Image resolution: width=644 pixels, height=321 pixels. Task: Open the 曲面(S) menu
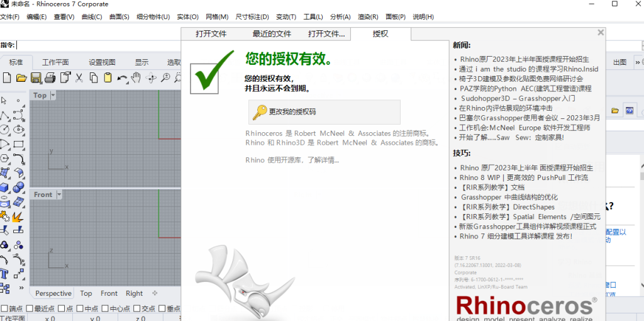click(x=119, y=17)
